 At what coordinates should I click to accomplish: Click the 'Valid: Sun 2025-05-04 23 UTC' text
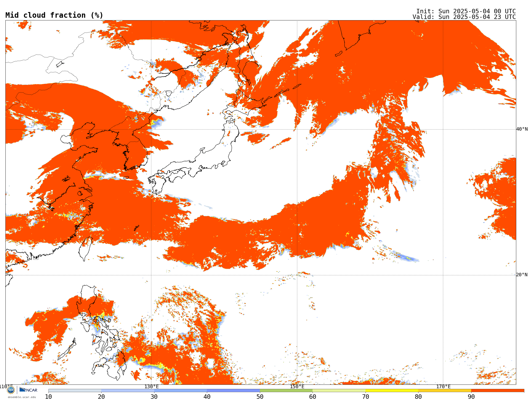pyautogui.click(x=464, y=17)
